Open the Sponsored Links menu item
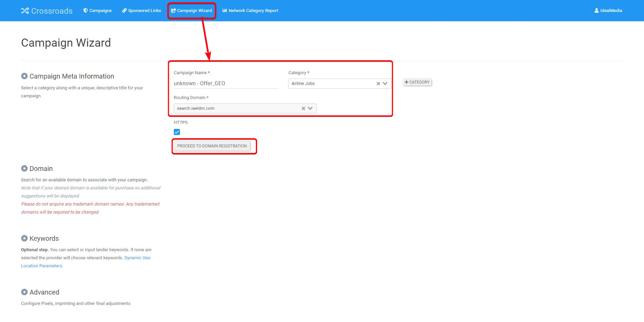 pyautogui.click(x=141, y=10)
